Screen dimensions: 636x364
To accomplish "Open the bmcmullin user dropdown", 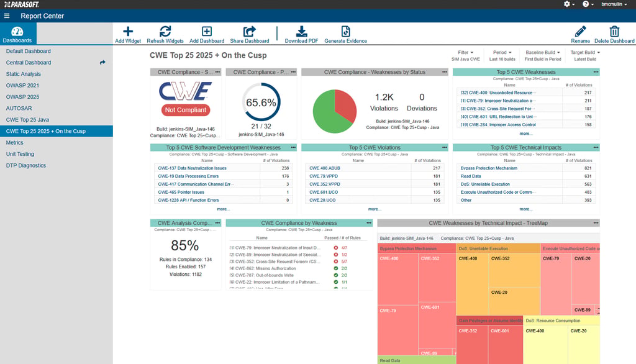I will pos(614,4).
